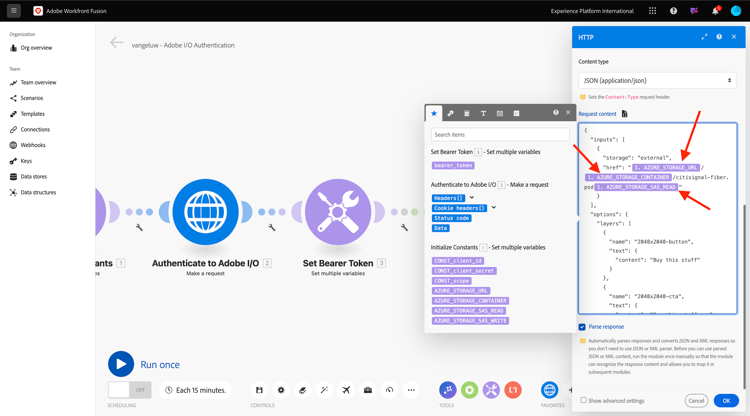The width and height of the screenshot is (750, 416).
Task: Click the explain flow airplane icon
Action: pyautogui.click(x=346, y=390)
